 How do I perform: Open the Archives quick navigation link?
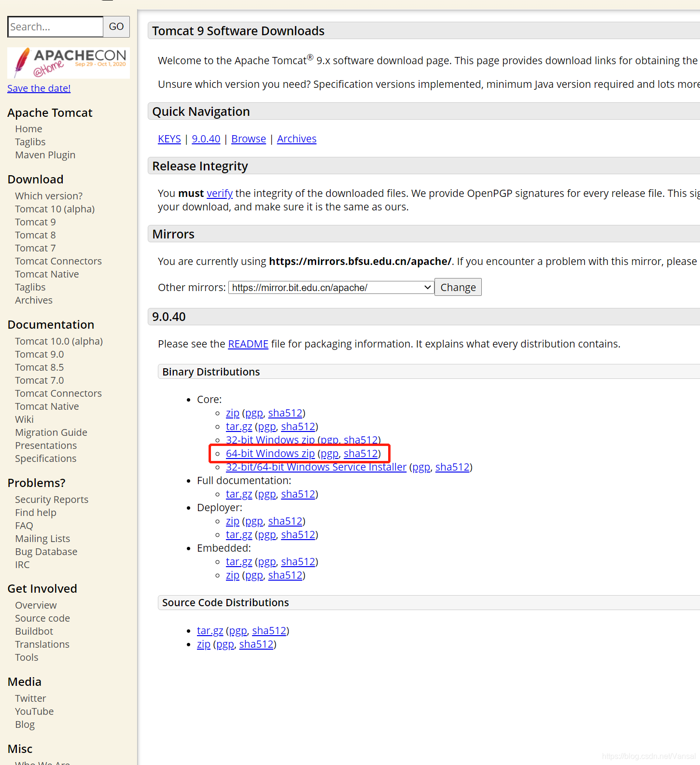tap(297, 139)
